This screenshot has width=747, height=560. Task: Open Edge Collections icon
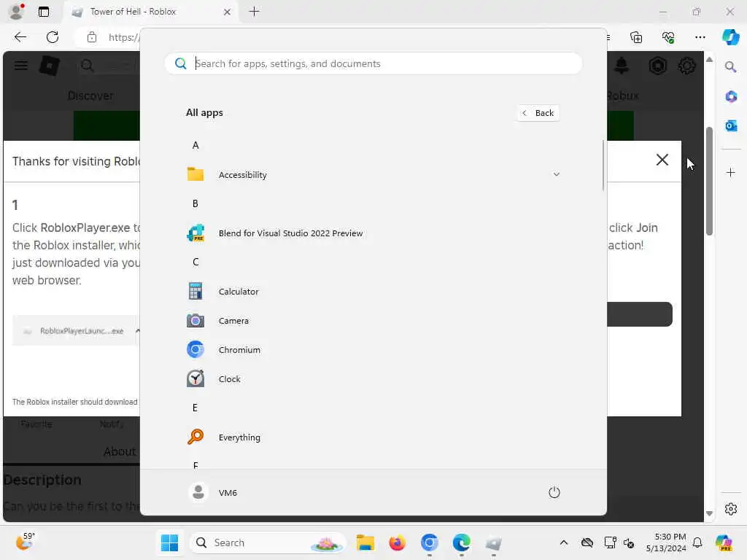pos(636,37)
